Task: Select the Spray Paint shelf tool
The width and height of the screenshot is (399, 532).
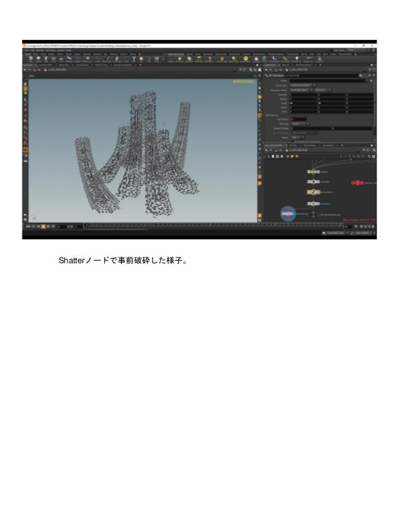Action: click(118, 59)
